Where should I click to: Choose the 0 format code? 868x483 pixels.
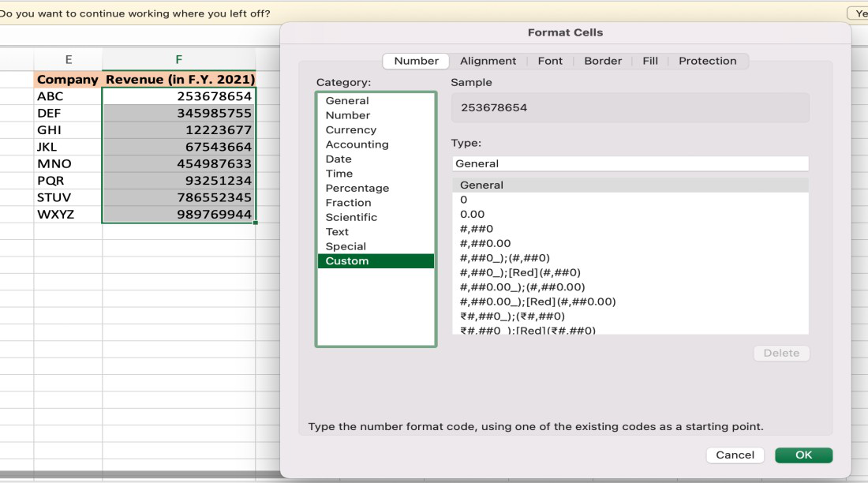click(x=630, y=200)
